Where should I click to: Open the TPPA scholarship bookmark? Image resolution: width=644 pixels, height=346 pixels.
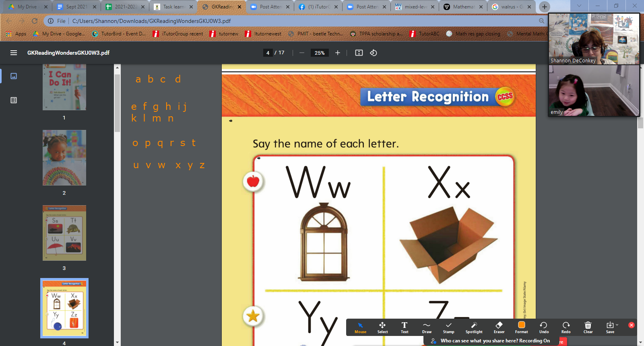coord(376,34)
